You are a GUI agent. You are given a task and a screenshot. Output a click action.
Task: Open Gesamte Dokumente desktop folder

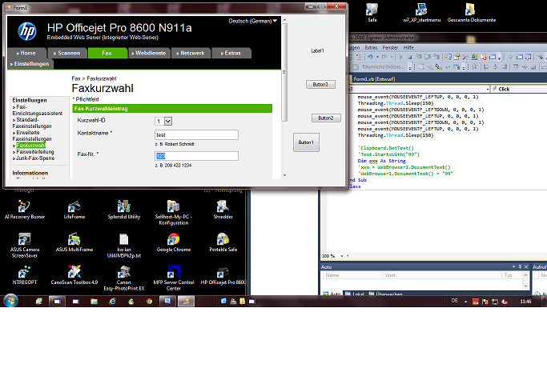point(471,13)
